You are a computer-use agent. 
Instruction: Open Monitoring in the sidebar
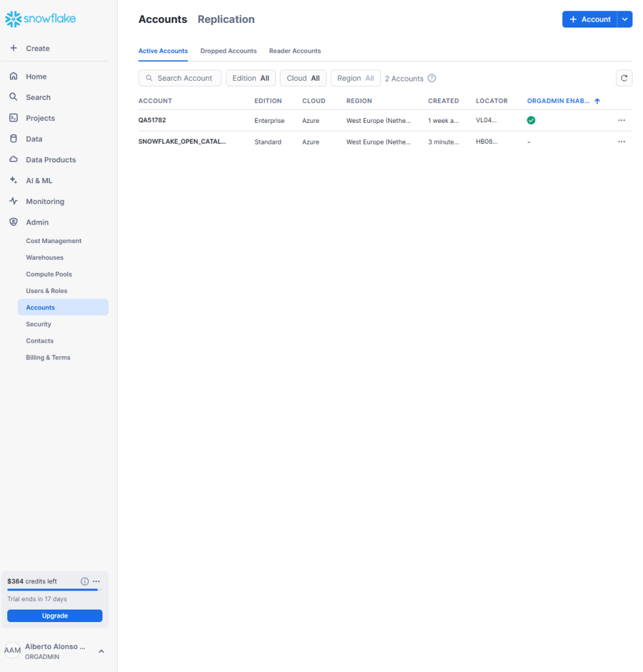coord(45,202)
